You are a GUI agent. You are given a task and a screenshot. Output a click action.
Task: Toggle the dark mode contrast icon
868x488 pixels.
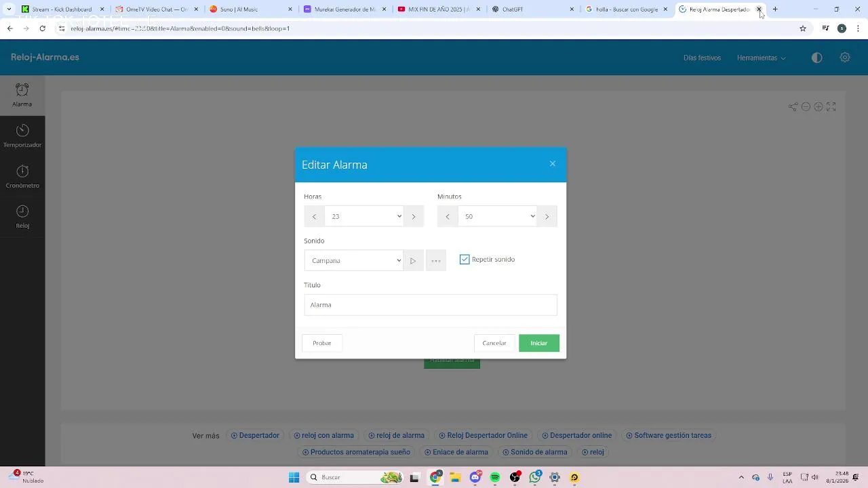pos(816,58)
